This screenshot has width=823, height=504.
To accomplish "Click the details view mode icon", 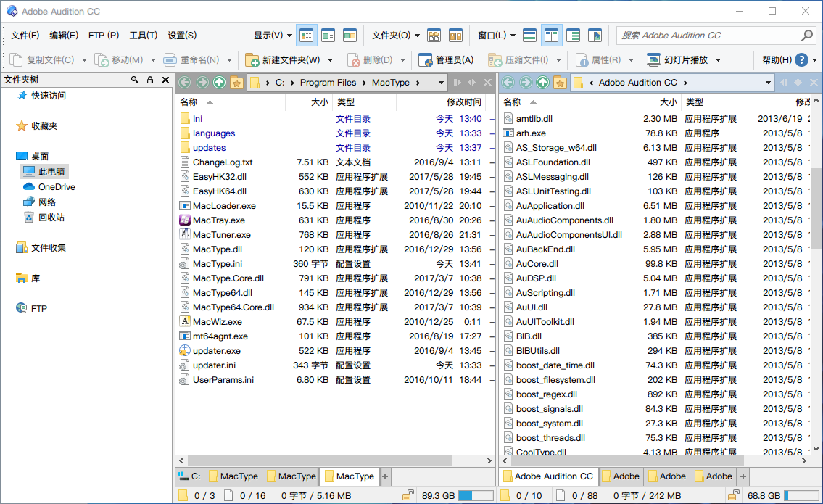I will click(x=307, y=36).
